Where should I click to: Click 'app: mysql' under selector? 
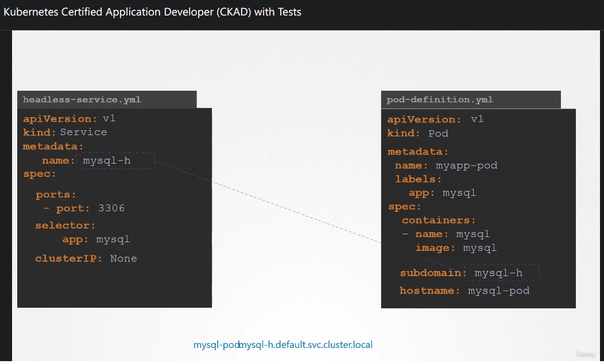(96, 239)
